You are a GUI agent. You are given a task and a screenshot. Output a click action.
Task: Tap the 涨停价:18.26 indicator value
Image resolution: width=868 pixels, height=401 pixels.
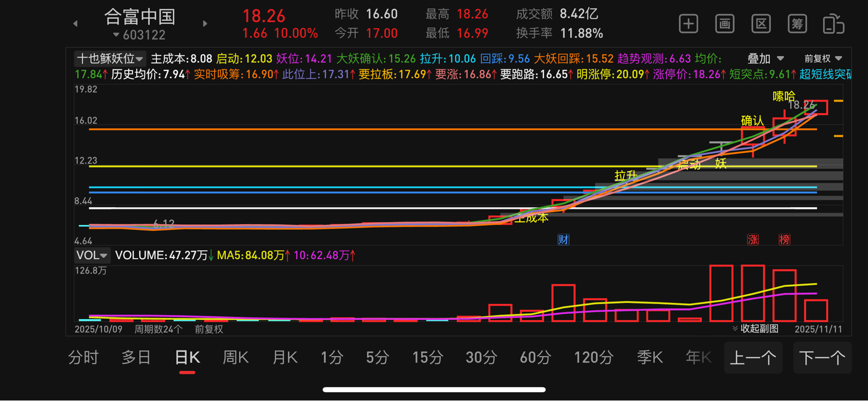pos(689,75)
